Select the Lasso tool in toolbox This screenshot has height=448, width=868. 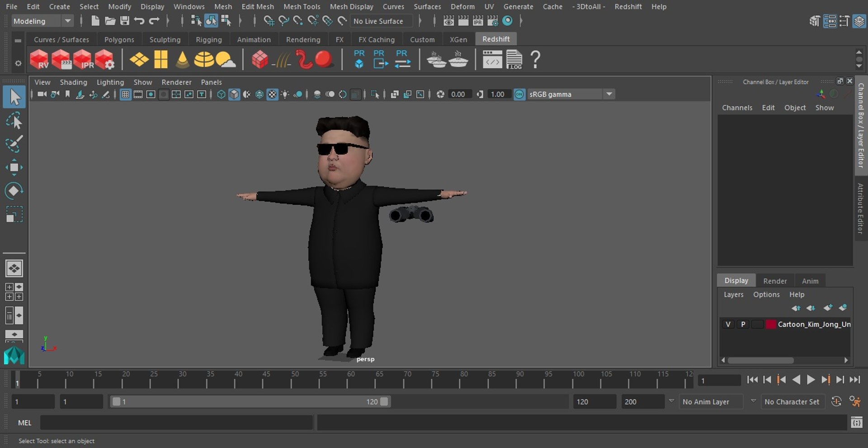click(x=14, y=121)
